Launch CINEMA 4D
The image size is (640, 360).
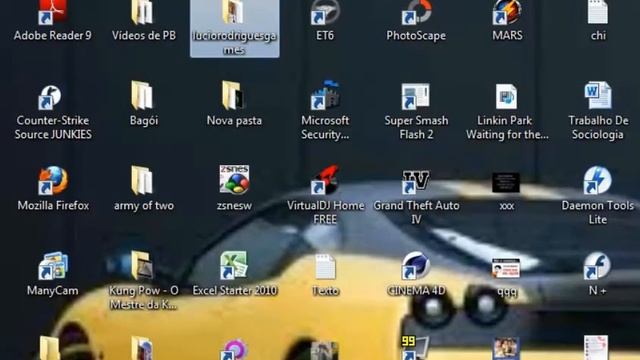pyautogui.click(x=416, y=273)
